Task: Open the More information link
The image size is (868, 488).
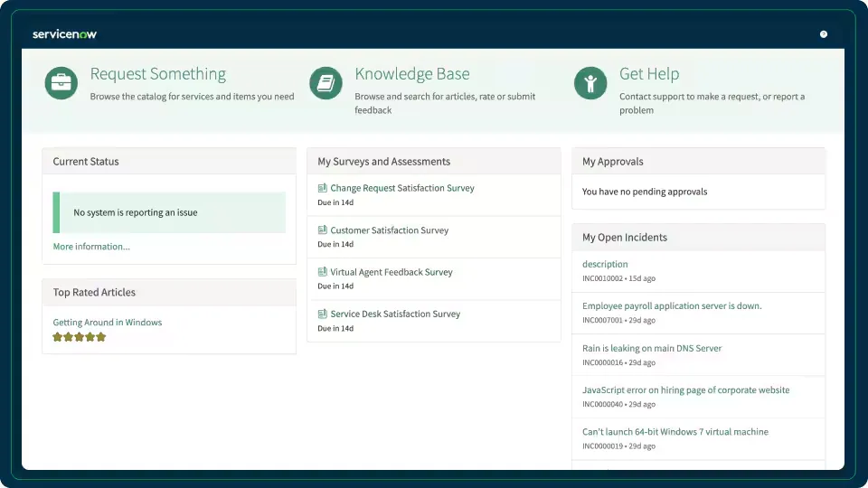Action: pos(91,247)
